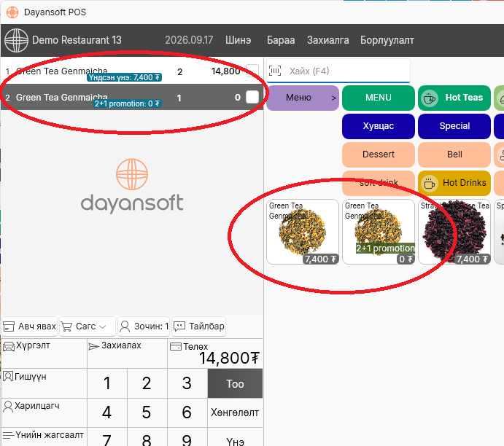This screenshot has height=446, width=504.
Task: Select the Үнэ price mode button
Action: click(235, 437)
